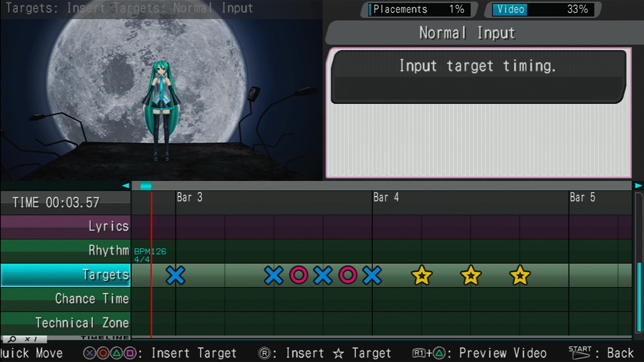Click the Preview Video hint label
This screenshot has width=644, height=362.
tap(503, 353)
